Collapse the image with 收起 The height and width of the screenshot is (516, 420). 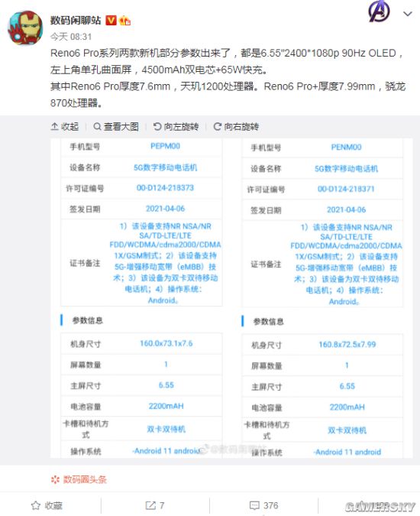(x=65, y=127)
